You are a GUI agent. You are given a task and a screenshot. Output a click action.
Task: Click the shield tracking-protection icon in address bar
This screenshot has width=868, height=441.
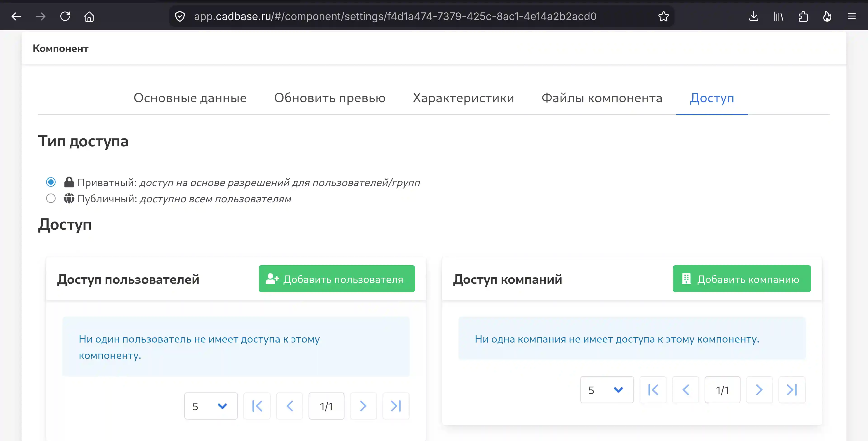pyautogui.click(x=180, y=16)
